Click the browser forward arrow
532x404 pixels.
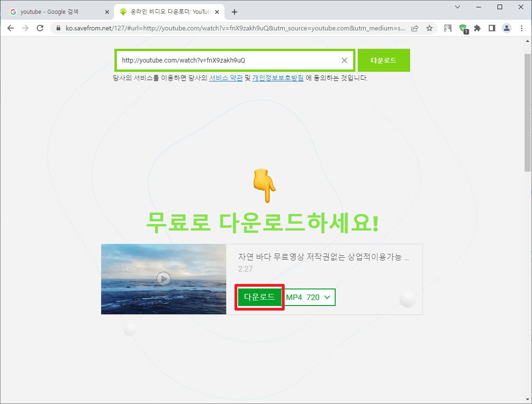(25, 28)
